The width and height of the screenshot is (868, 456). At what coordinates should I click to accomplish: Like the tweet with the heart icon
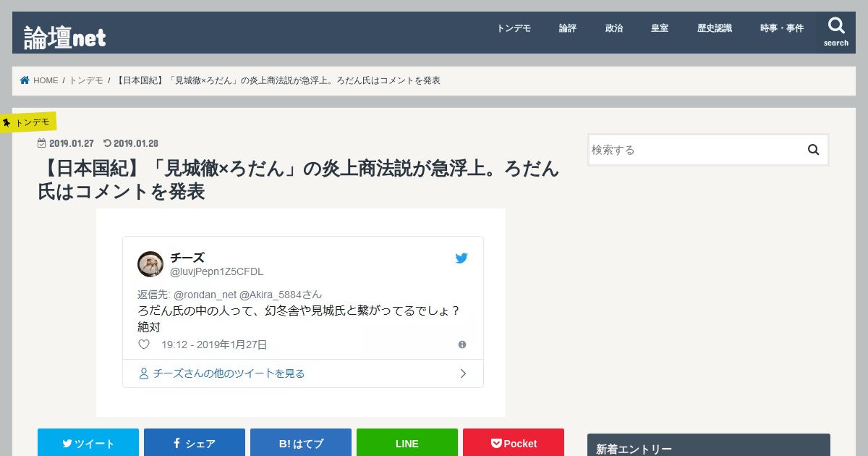click(x=144, y=345)
